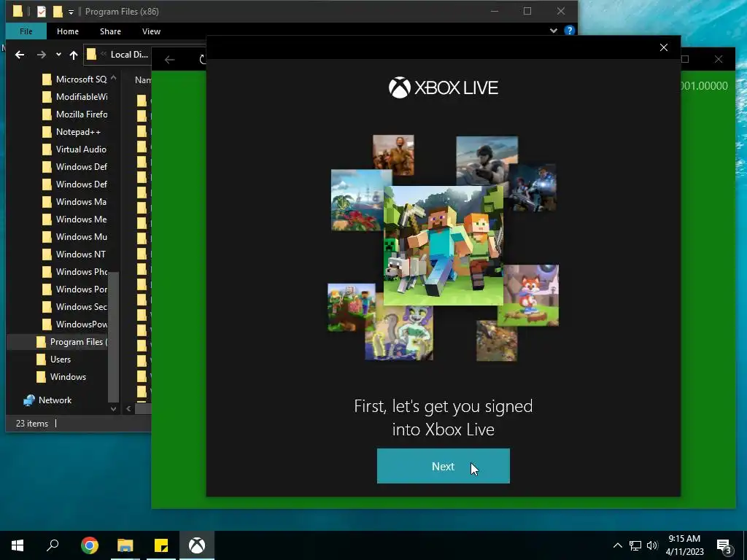747x560 pixels.
Task: Click the 23 items status bar text
Action: [32, 424]
